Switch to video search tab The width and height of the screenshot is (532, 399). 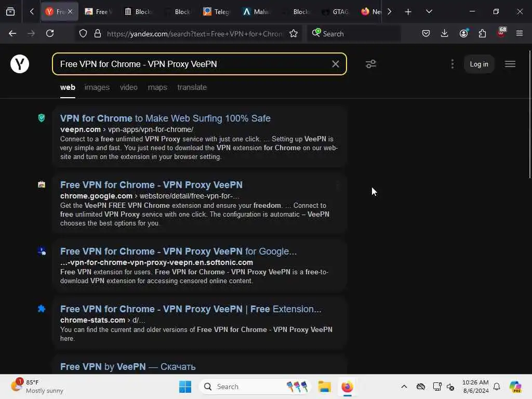coord(129,87)
